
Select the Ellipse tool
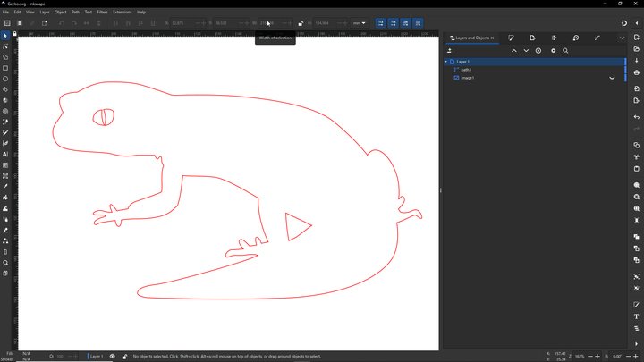pos(5,79)
